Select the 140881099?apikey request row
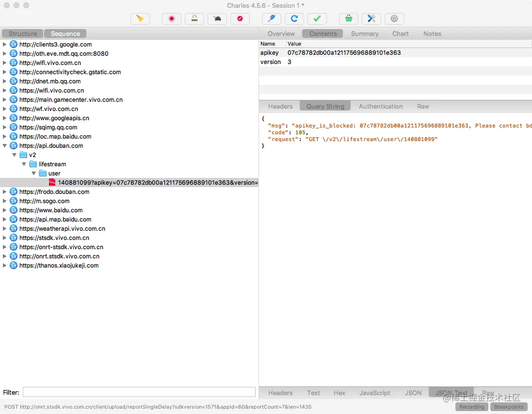The image size is (532, 414). pos(129,182)
